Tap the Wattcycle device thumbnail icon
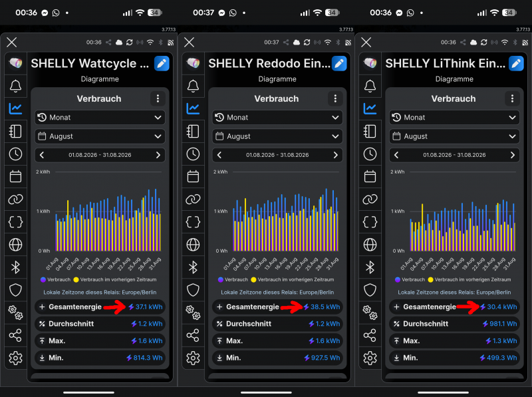532x397 pixels. pyautogui.click(x=15, y=63)
